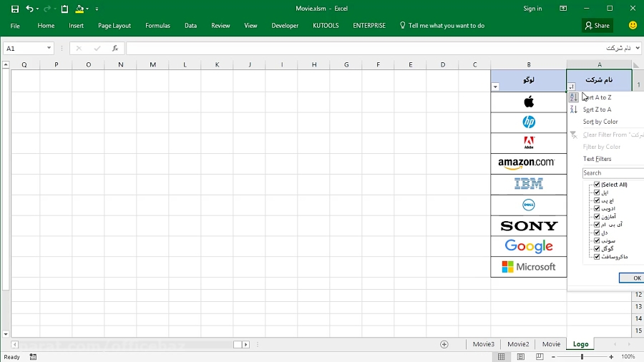The image size is (644, 362).
Task: Switch to the Movie3 sheet tab
Action: click(484, 344)
